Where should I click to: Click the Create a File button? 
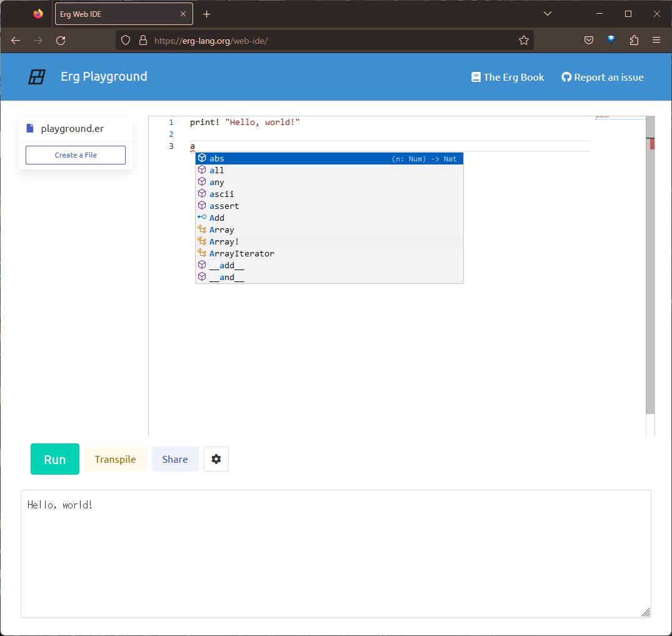coord(76,155)
